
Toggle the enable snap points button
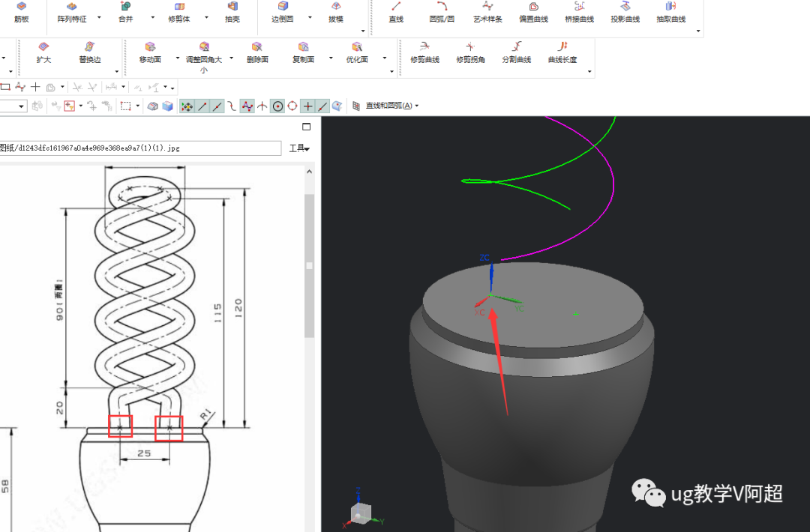(x=187, y=106)
